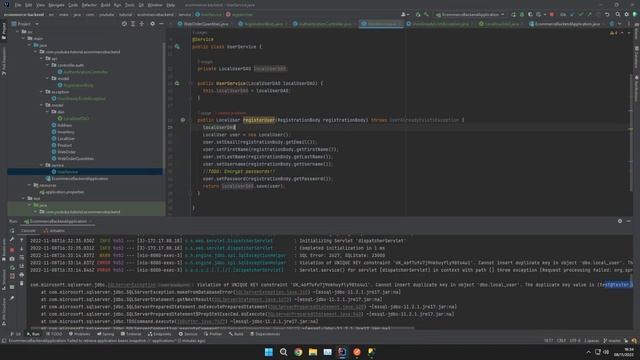The width and height of the screenshot is (640, 360).
Task: Click print icon in console toolbar
Action: 22,275
